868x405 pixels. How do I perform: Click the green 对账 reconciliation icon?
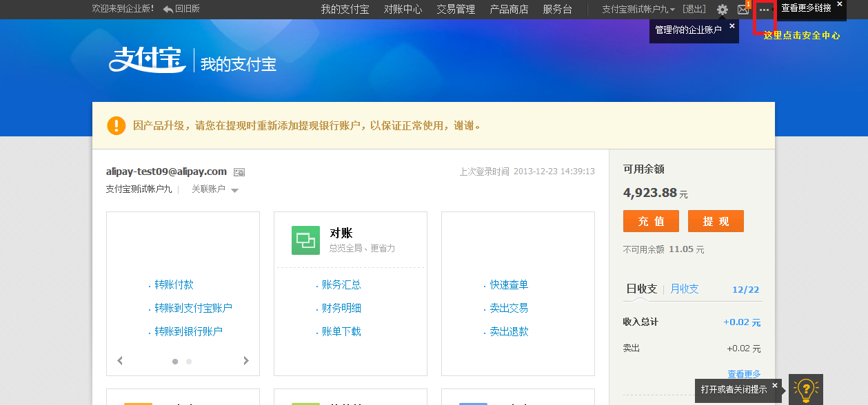[x=305, y=240]
